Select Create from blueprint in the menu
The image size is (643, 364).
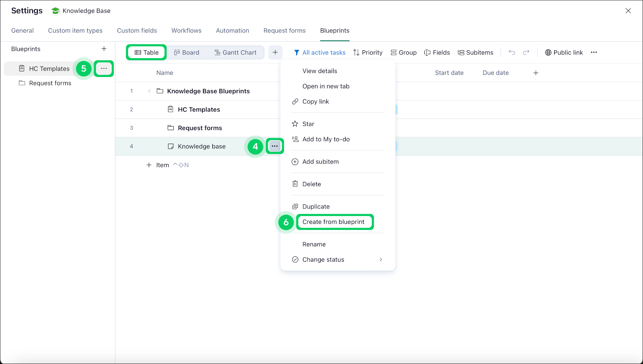pos(334,222)
